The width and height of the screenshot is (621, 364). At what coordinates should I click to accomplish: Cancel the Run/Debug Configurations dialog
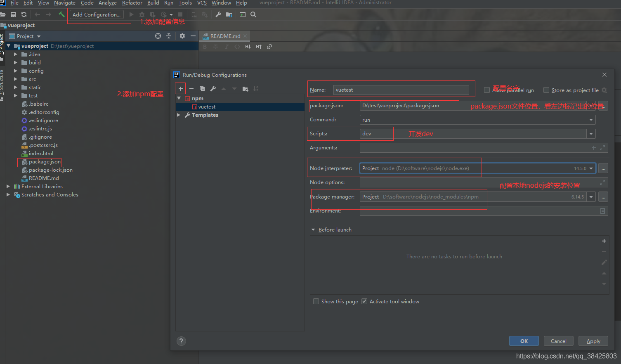558,341
